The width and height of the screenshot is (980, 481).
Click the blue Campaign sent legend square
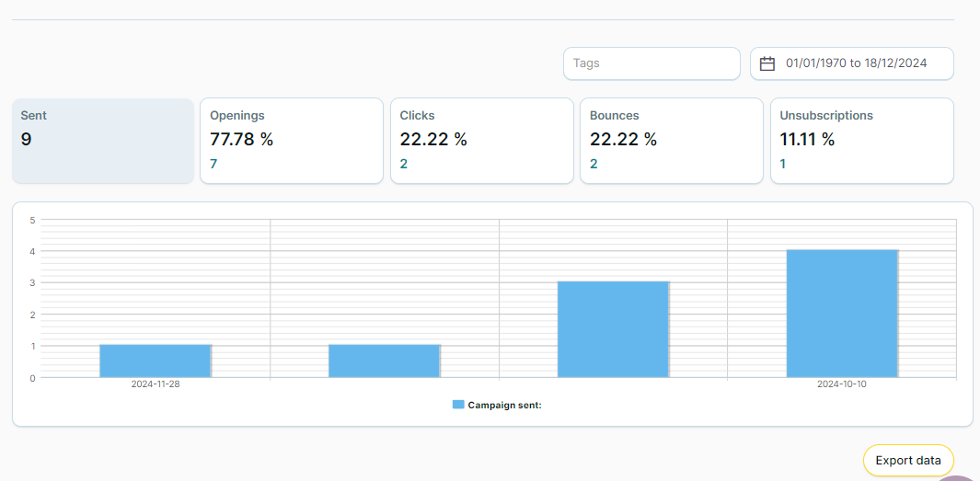[x=458, y=405]
